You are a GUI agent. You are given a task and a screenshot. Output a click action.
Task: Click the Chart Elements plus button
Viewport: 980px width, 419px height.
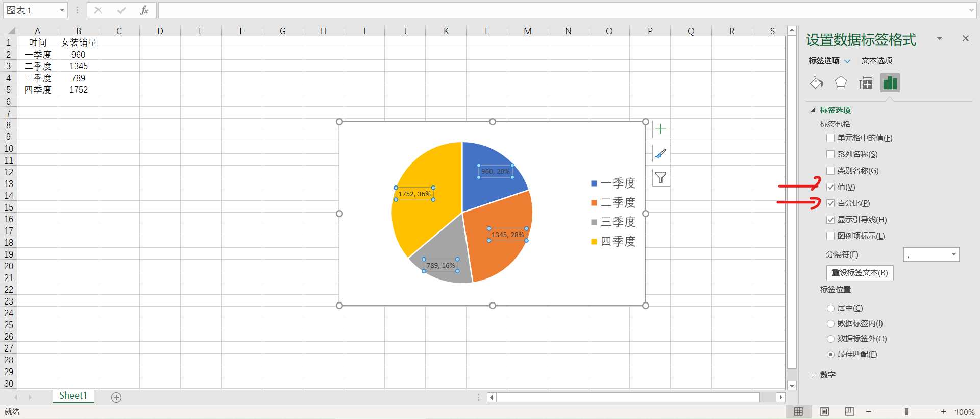661,129
